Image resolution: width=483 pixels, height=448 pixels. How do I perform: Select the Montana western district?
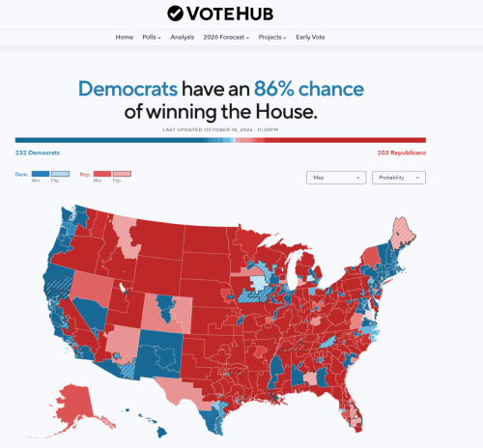126,237
